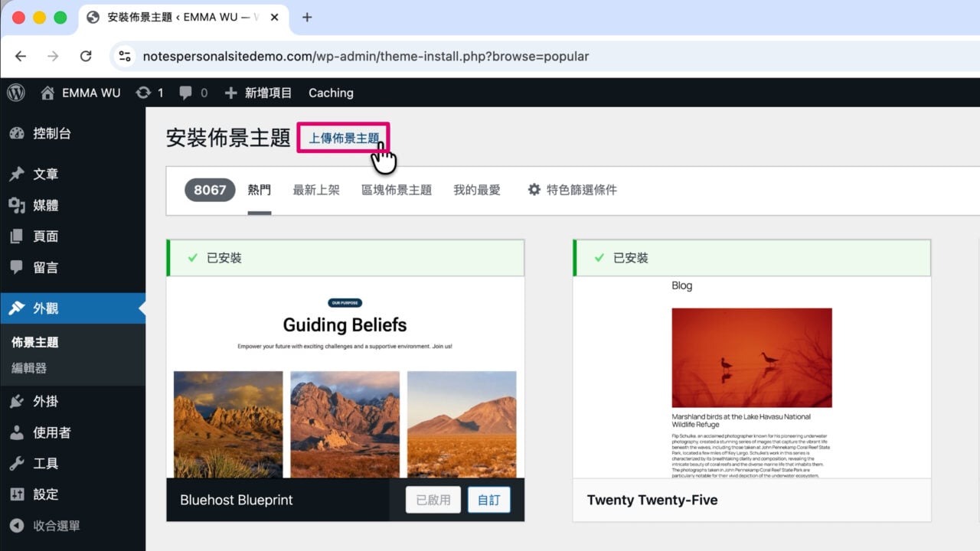Reload the page with browser refresh
This screenshot has height=551, width=980.
pyautogui.click(x=86, y=56)
